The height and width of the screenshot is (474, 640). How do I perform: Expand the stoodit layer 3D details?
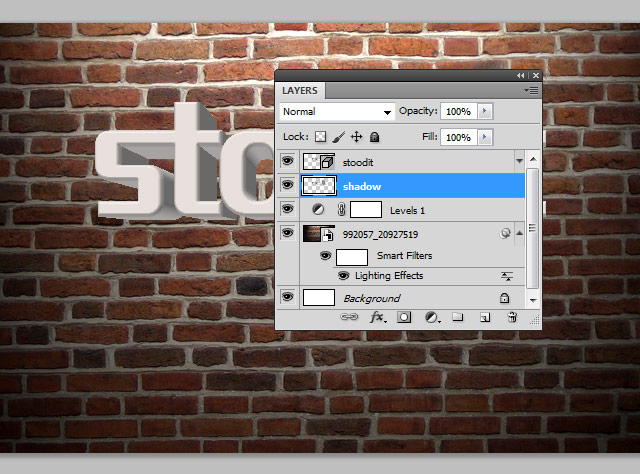(519, 161)
